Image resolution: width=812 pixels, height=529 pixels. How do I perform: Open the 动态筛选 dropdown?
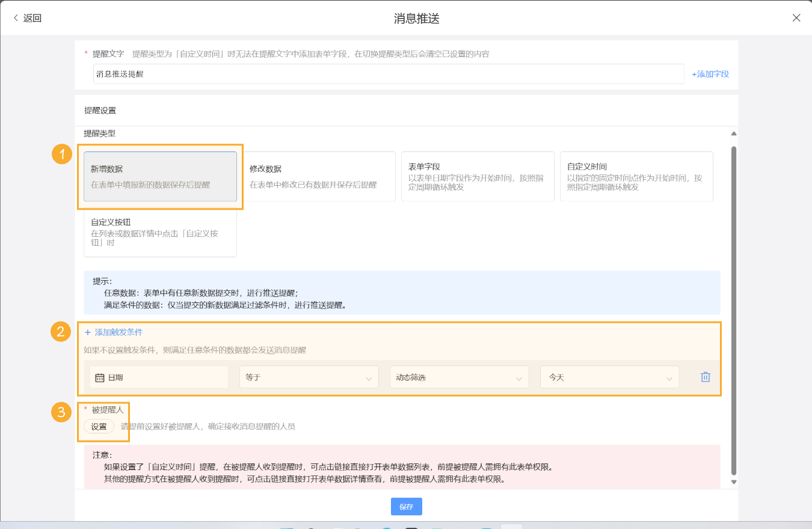point(459,377)
